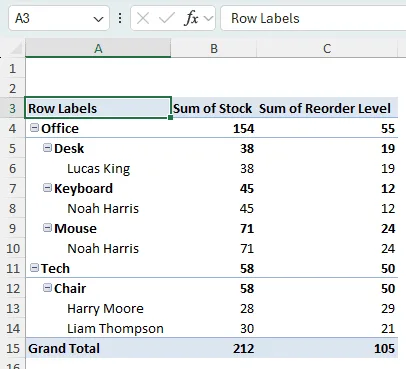Click the formula bar enter checkmark icon

coord(166,19)
